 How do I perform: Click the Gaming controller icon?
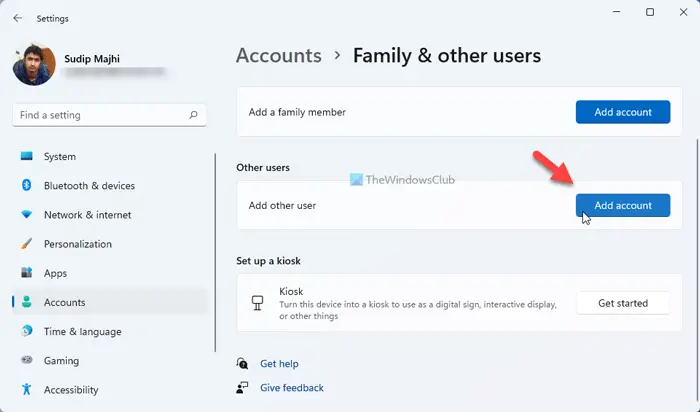(26, 360)
